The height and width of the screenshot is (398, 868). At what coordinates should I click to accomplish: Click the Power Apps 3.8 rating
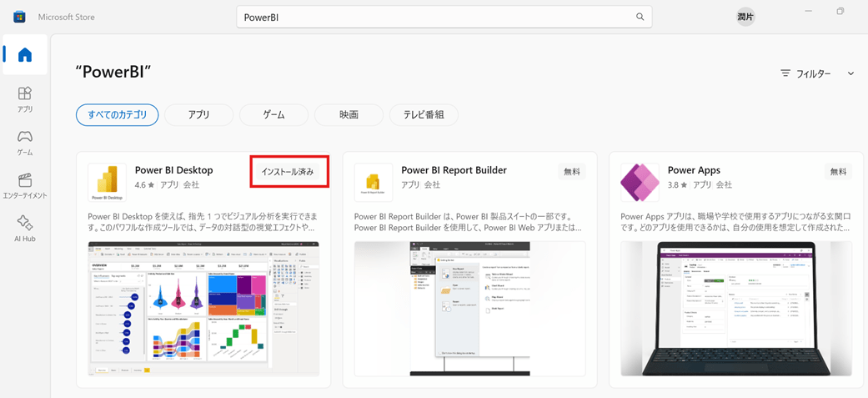pyautogui.click(x=678, y=184)
